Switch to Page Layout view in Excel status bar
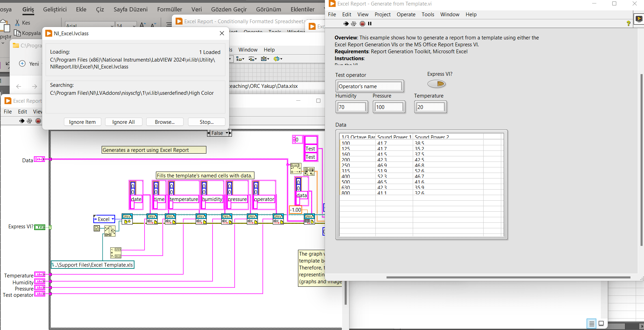This screenshot has width=644, height=330. [x=601, y=324]
